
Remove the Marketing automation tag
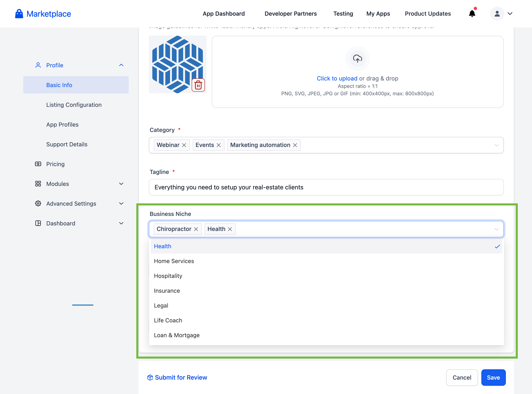pos(295,145)
